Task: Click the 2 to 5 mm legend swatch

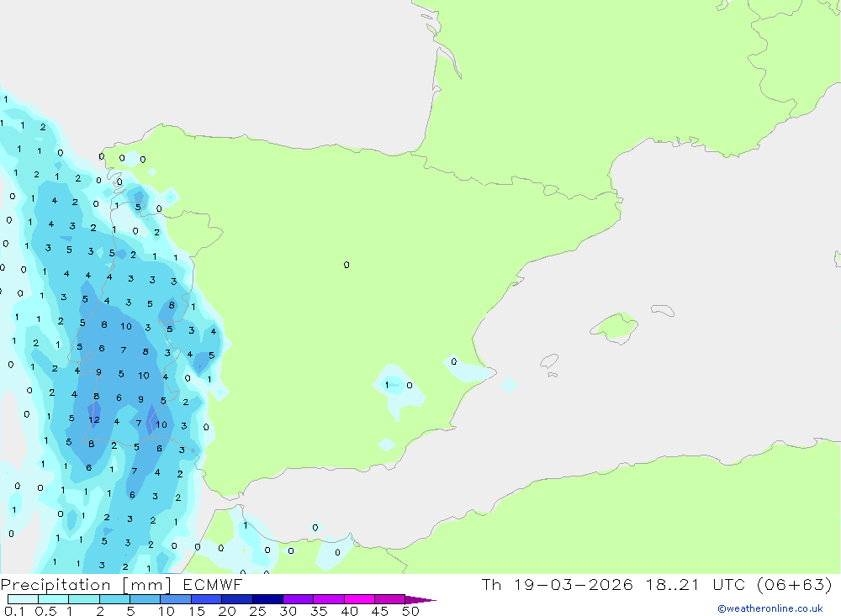Action: [x=114, y=599]
